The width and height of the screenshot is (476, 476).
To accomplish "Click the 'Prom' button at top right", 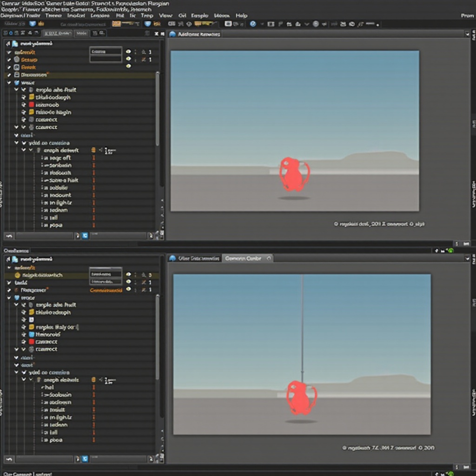I will [x=467, y=15].
